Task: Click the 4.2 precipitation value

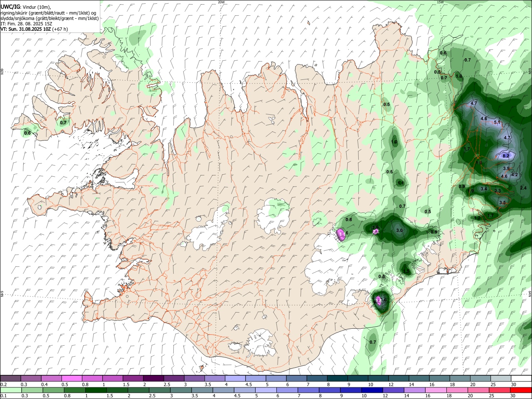Action: click(515, 175)
